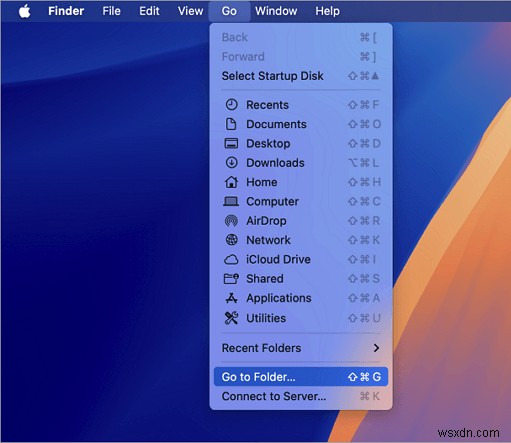Choose the Network menu entry

click(301, 240)
